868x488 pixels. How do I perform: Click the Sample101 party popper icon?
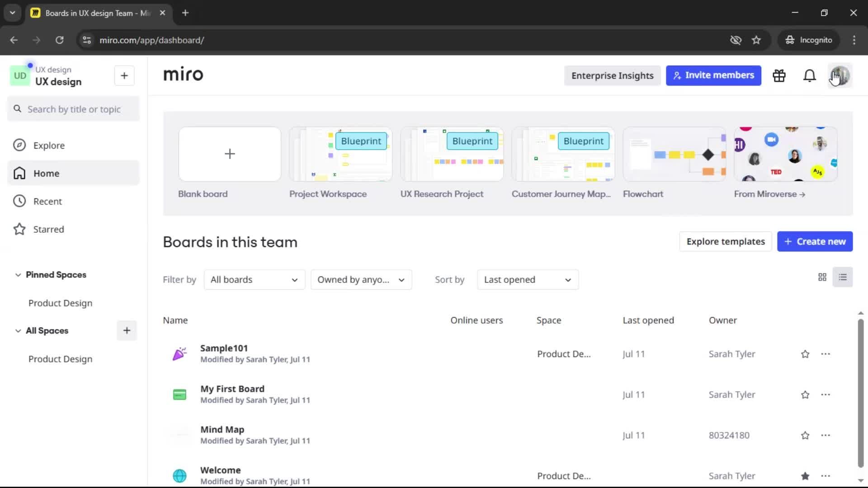tap(179, 354)
